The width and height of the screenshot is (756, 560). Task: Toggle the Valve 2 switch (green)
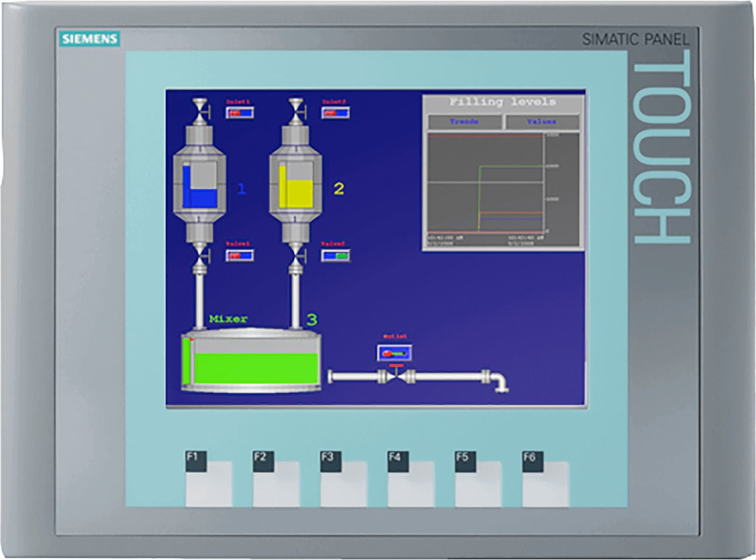point(335,255)
